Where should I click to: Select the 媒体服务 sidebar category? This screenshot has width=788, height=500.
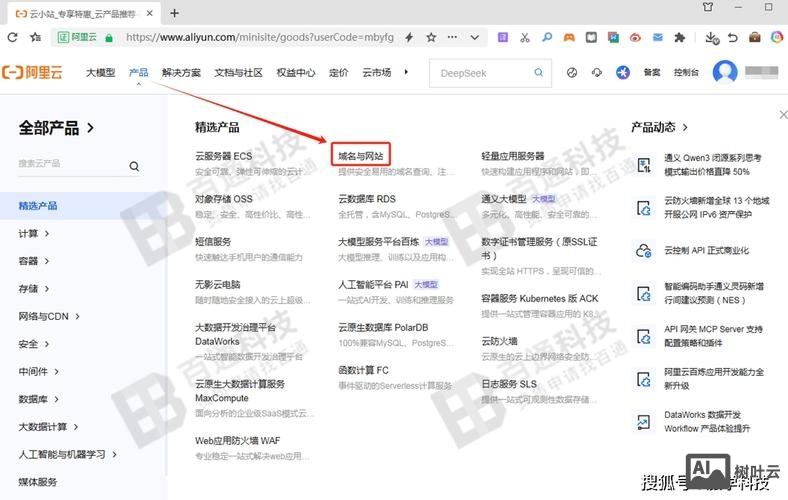(38, 482)
